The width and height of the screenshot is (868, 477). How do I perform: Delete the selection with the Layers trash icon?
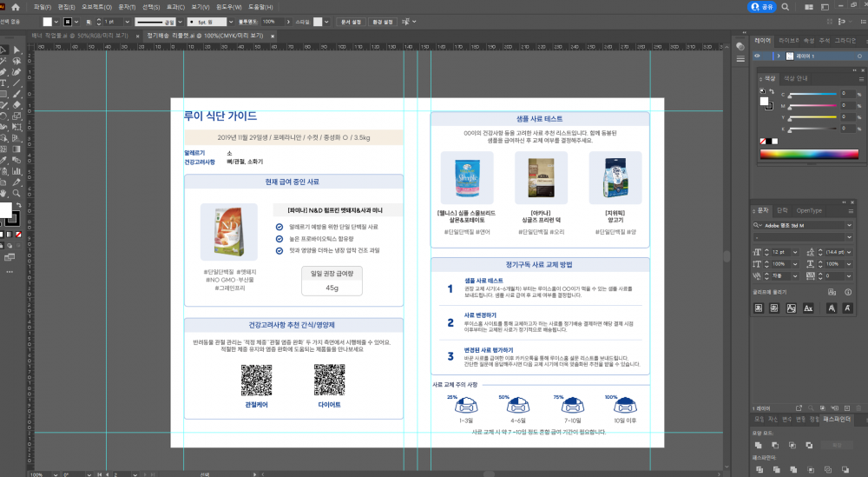(x=858, y=408)
